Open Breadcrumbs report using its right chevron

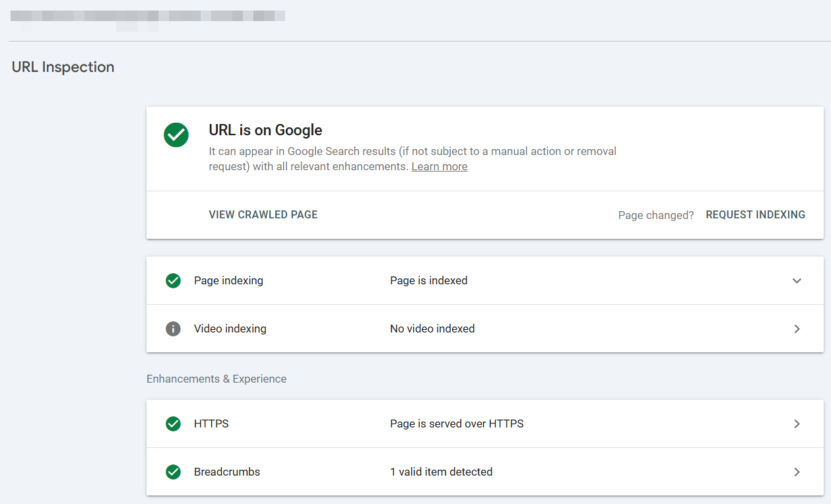pos(797,472)
